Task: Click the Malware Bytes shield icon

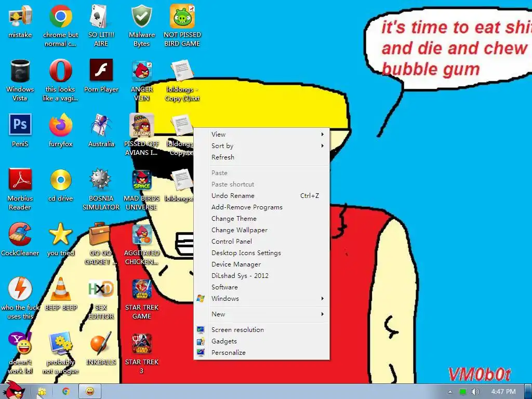Action: [142, 25]
